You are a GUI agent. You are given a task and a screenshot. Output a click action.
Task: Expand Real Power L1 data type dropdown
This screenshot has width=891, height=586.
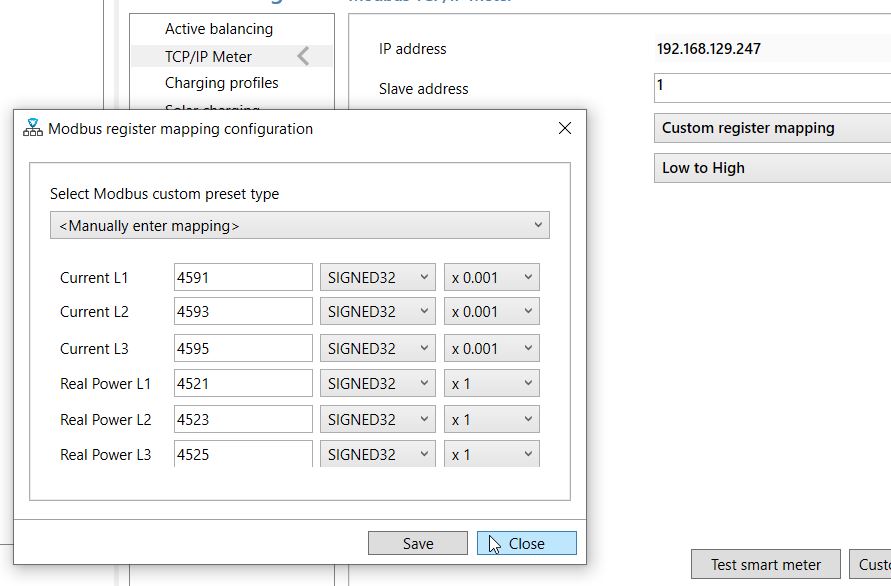[x=377, y=384]
